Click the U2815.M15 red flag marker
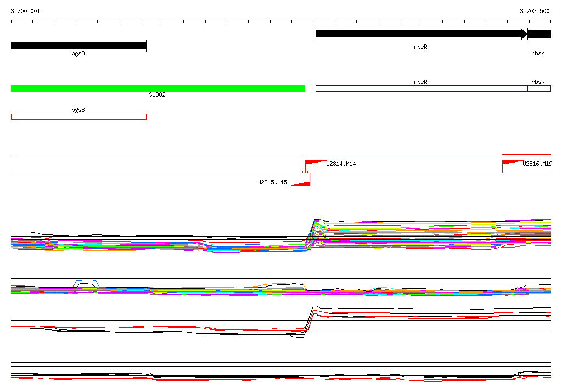This screenshot has height=392, width=562. (300, 183)
